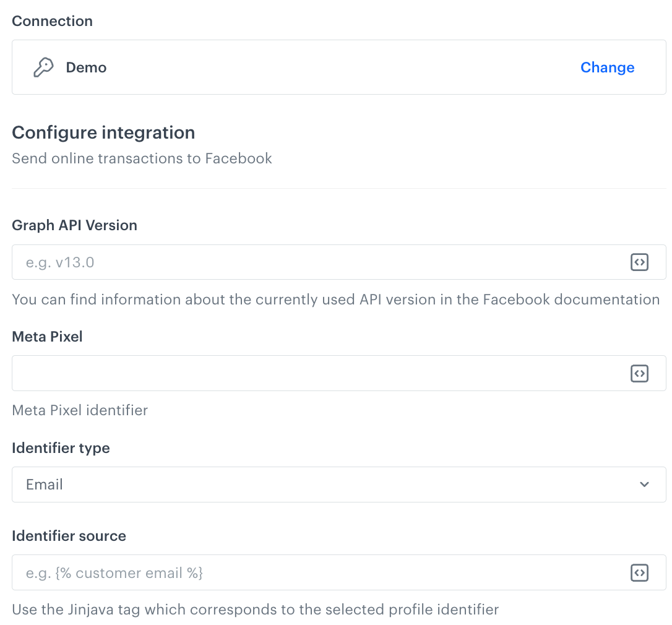Image resolution: width=672 pixels, height=625 pixels.
Task: Expand the Email selection chevron
Action: [x=644, y=485]
